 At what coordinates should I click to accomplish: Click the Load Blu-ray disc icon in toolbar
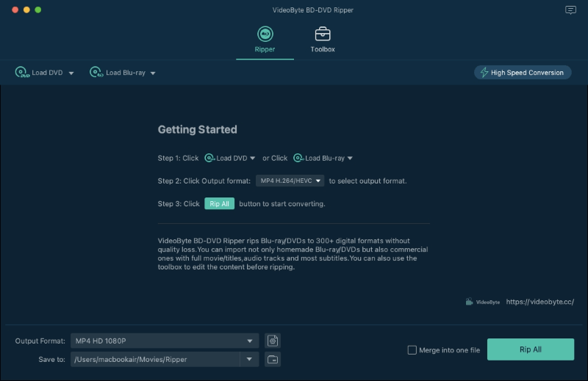[96, 73]
